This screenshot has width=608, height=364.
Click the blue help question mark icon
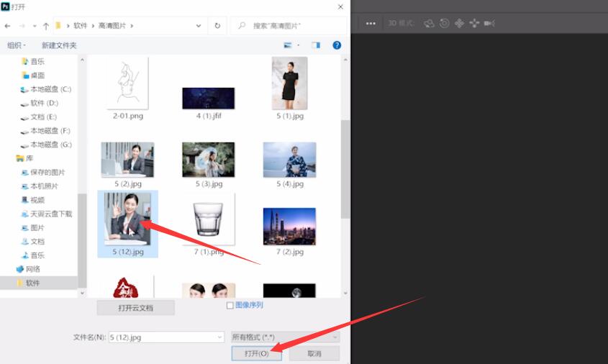[x=337, y=45]
